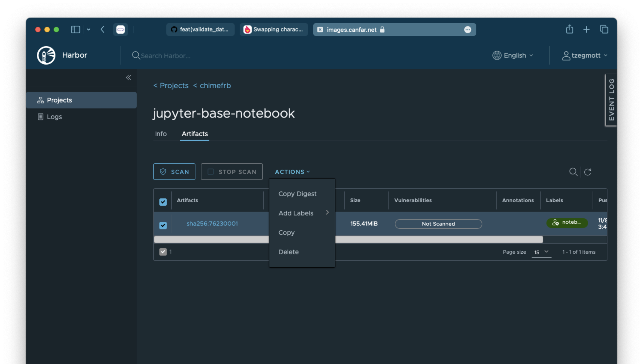Screen dimensions: 643x364
Task: Open the artifact table search magnifier
Action: [573, 172]
